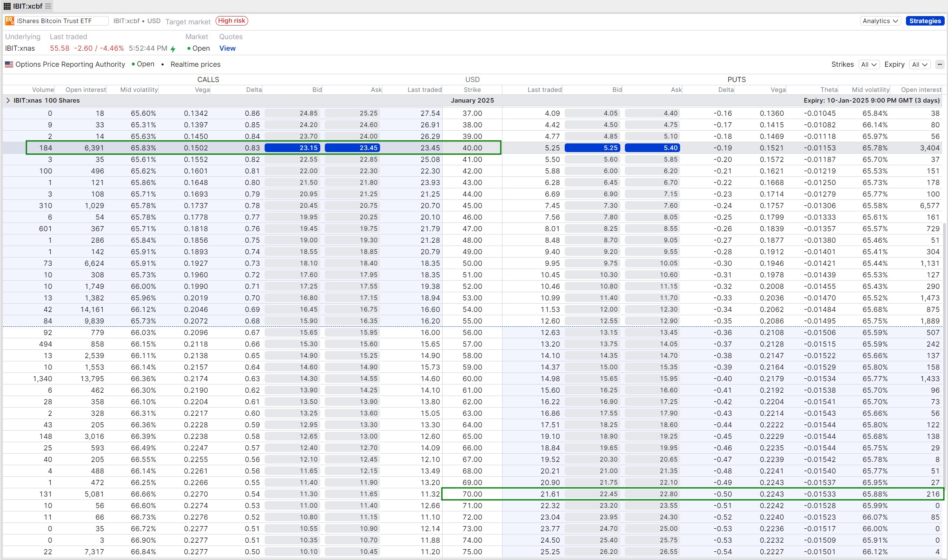The image size is (948, 560).
Task: Click the green lightning bolt realtime quote icon
Action: point(173,48)
